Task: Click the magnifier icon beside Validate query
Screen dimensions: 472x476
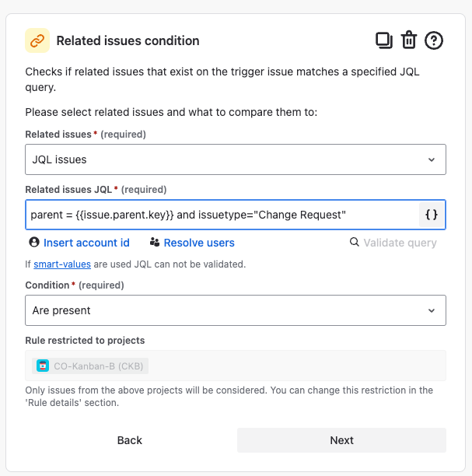Action: pos(355,242)
